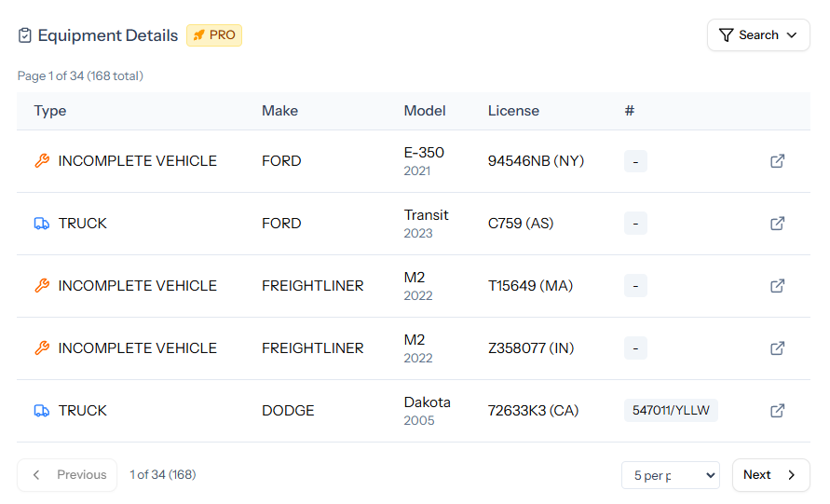This screenshot has height=504, width=830.
Task: Click the Make column header
Action: (279, 111)
